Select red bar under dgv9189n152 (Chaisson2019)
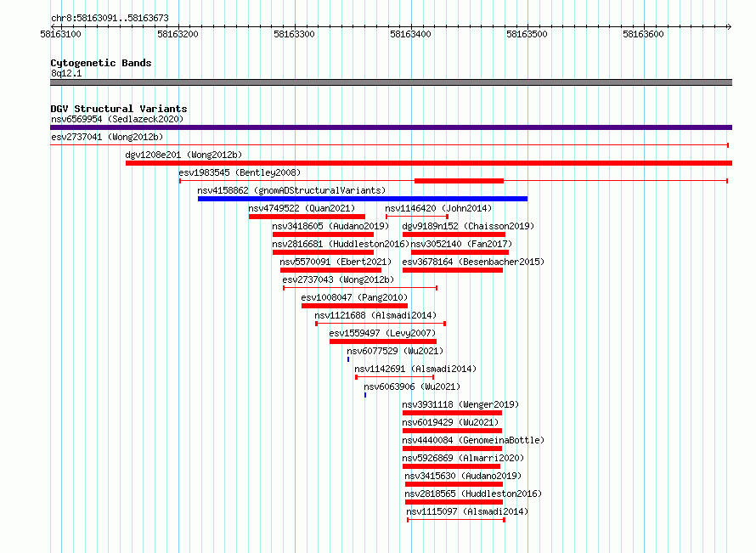 (x=454, y=234)
